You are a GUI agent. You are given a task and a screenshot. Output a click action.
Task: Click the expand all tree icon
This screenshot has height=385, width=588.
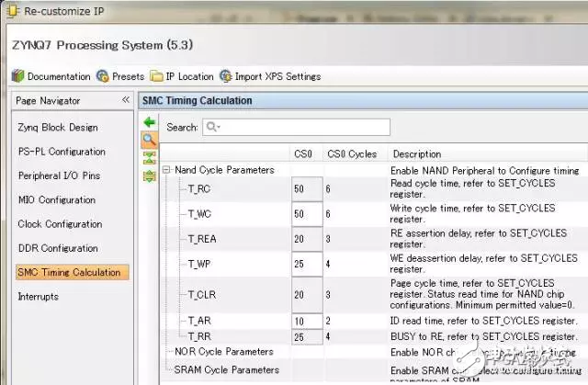coord(149,175)
